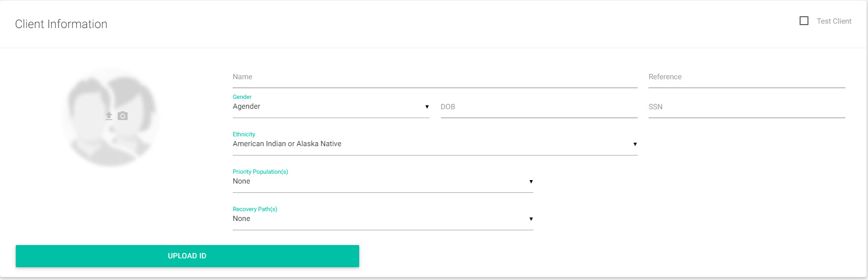Click the Test Client label text
This screenshot has width=868, height=280.
click(x=834, y=21)
